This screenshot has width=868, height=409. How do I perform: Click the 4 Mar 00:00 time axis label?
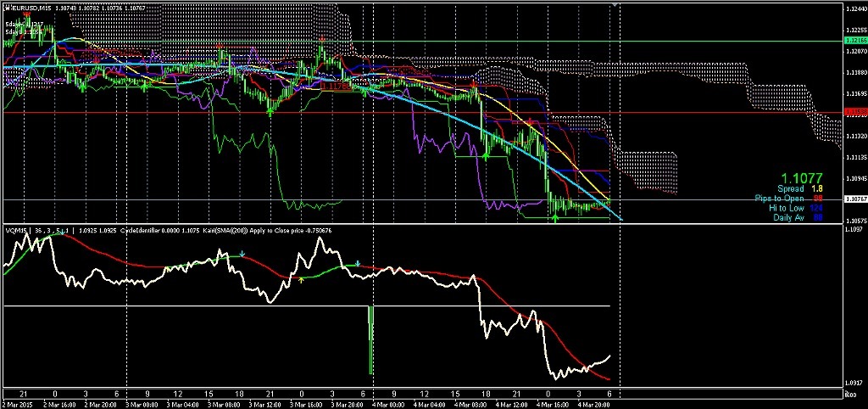[390, 404]
